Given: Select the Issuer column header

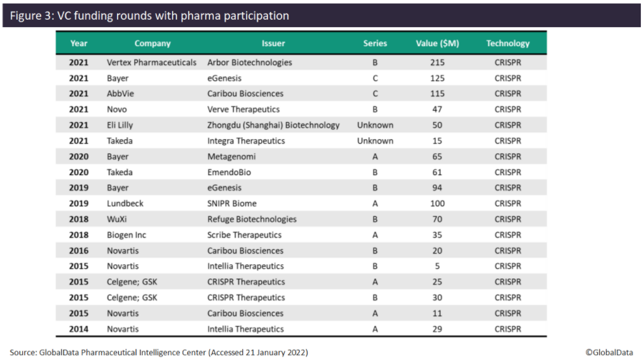Looking at the screenshot, I should [273, 44].
